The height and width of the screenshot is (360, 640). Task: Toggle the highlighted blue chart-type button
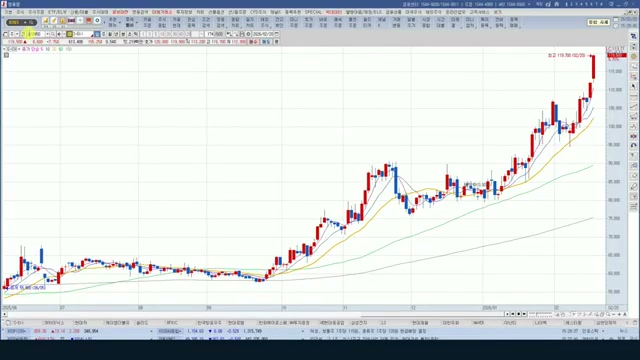point(97,34)
